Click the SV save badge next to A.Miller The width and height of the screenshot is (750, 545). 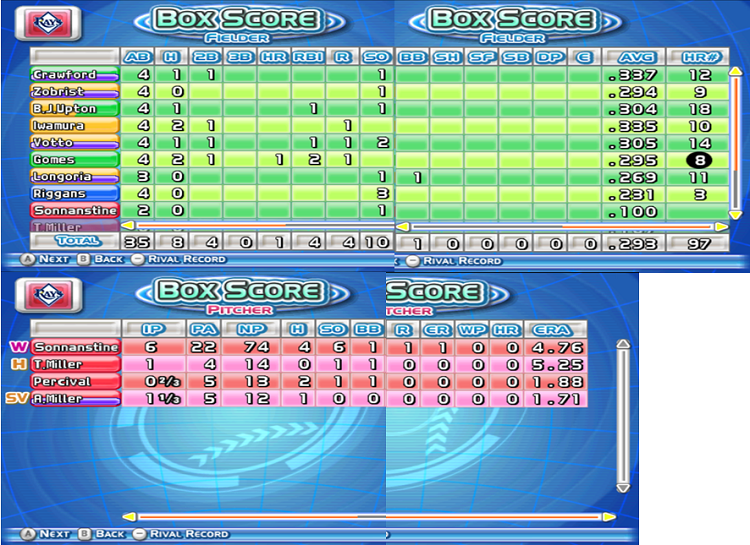[x=16, y=398]
